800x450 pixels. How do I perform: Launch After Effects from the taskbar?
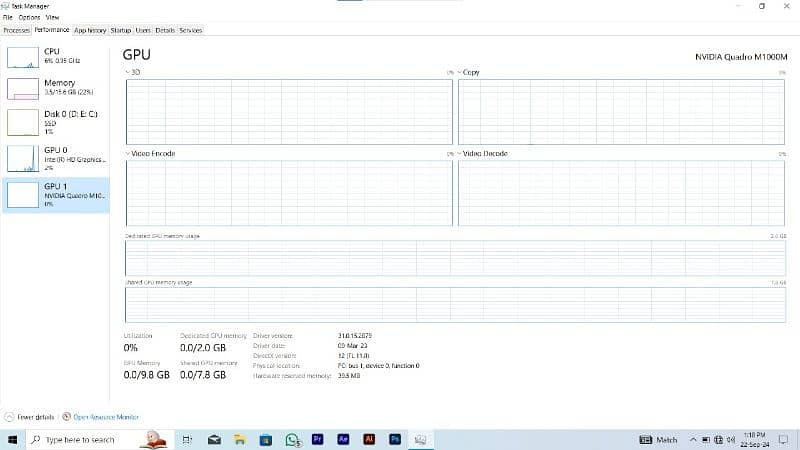(343, 439)
